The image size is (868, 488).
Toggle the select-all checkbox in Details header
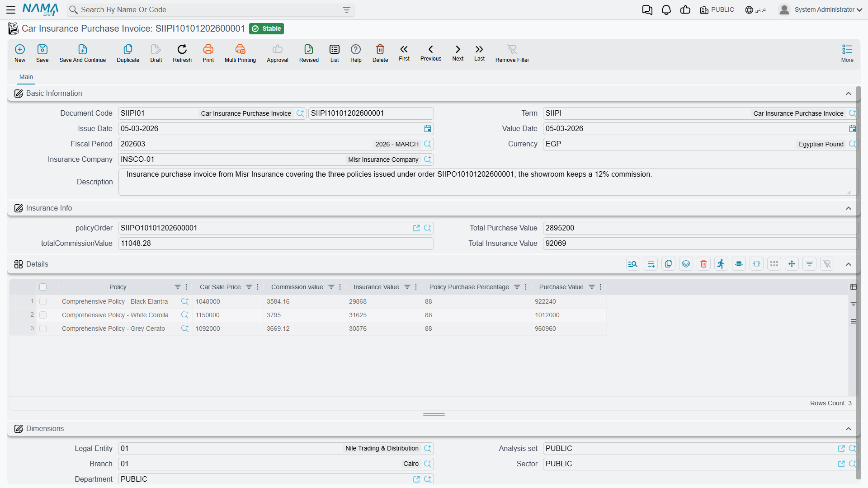coord(43,287)
